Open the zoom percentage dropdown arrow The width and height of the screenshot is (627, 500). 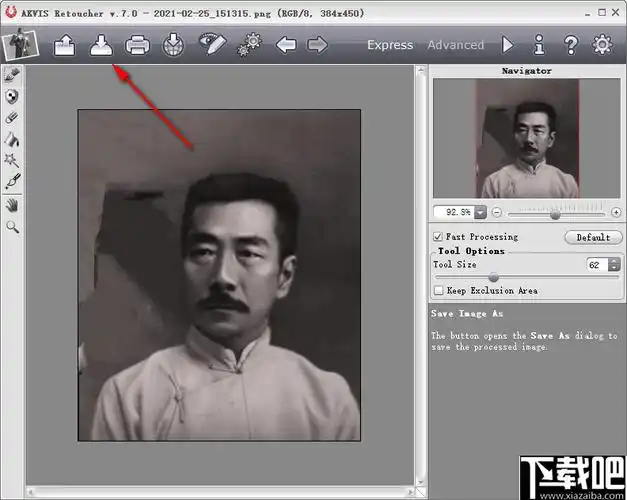(x=480, y=212)
